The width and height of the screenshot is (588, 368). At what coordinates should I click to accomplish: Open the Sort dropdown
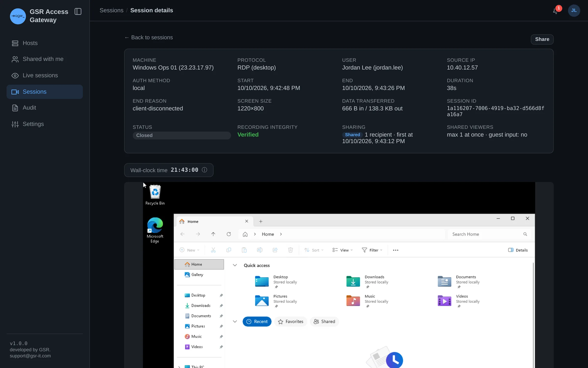click(x=314, y=250)
